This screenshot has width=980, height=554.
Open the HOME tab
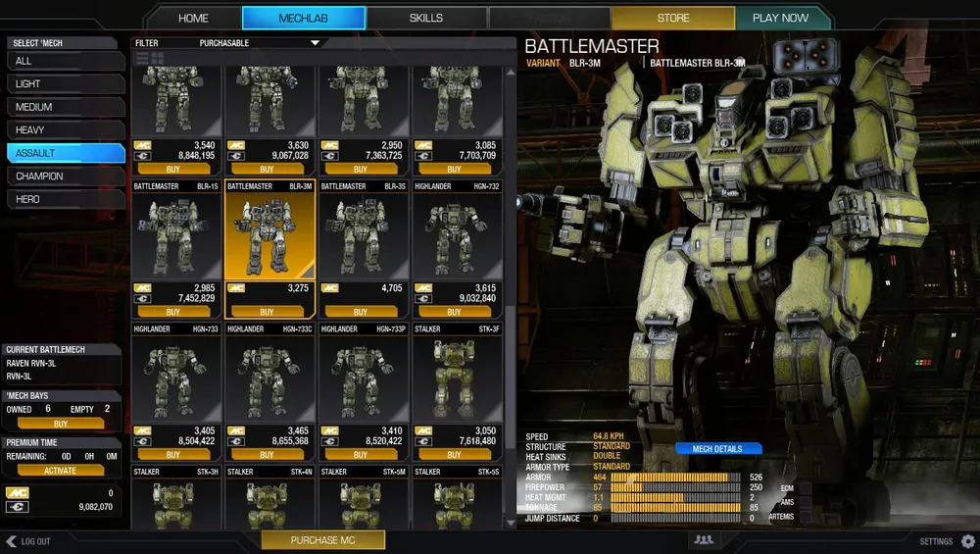coord(193,18)
